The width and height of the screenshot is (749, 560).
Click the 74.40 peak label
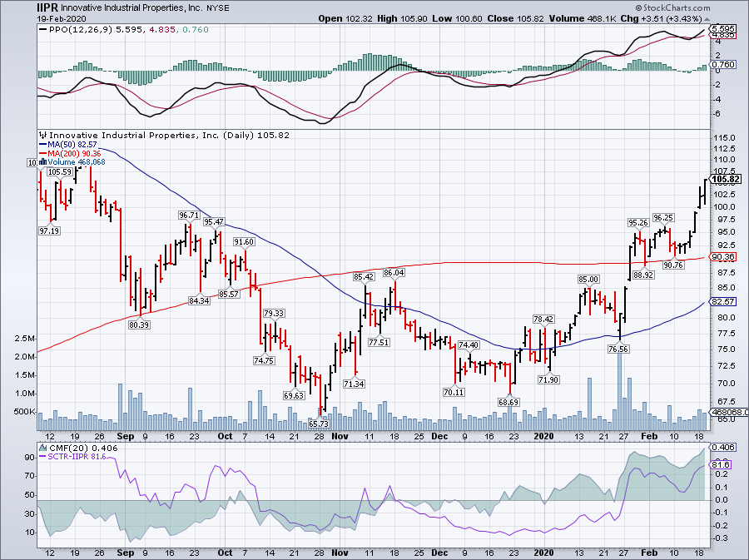click(468, 344)
